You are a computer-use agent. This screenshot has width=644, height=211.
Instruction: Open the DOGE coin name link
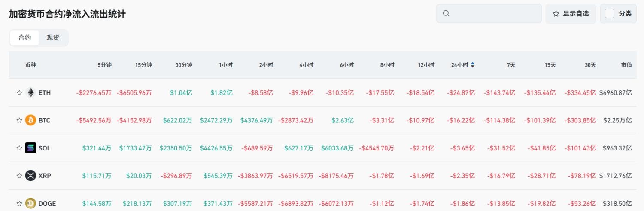click(x=47, y=203)
